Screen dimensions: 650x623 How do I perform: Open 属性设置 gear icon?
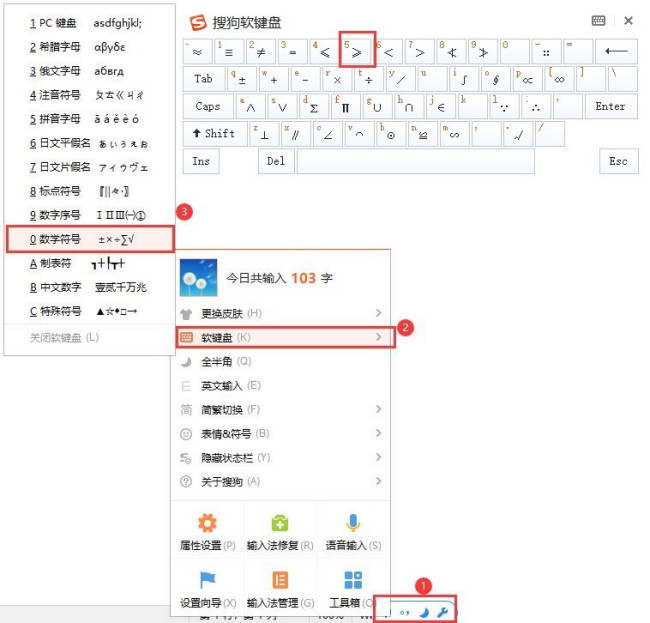(207, 523)
